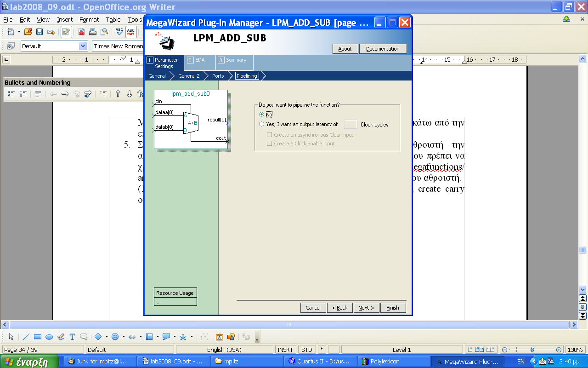Toggle Numbering On/Off in Bullets and Numbering
The width and height of the screenshot is (588, 368).
pyautogui.click(x=23, y=94)
